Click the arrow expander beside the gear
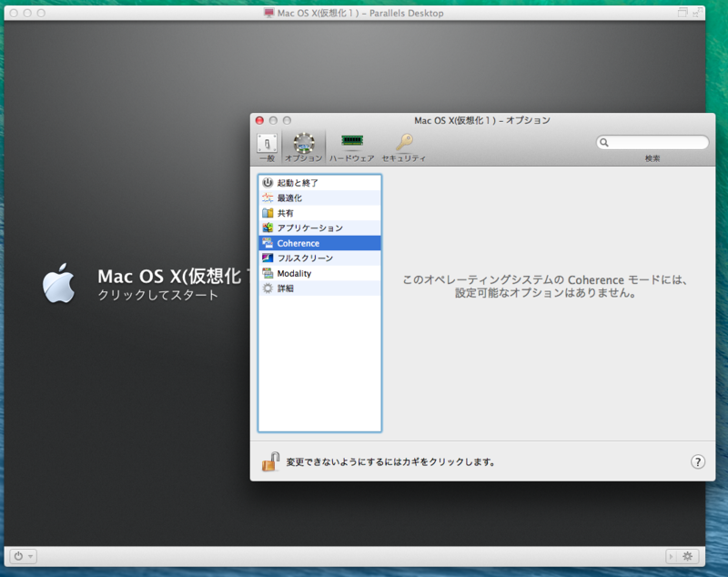728x577 pixels. pyautogui.click(x=672, y=556)
